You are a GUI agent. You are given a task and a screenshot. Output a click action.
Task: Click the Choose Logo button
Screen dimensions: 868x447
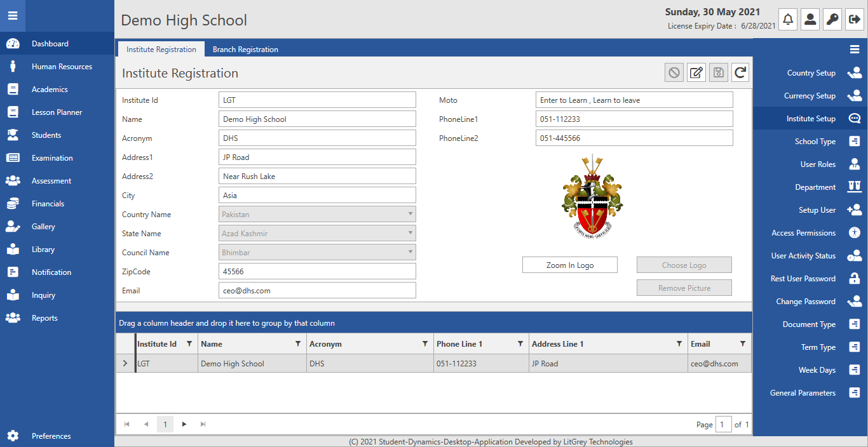pyautogui.click(x=684, y=265)
